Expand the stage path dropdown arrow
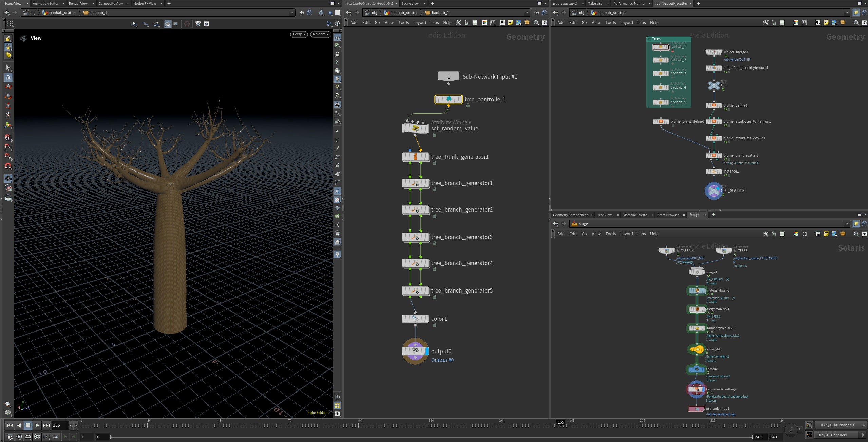 click(847, 224)
